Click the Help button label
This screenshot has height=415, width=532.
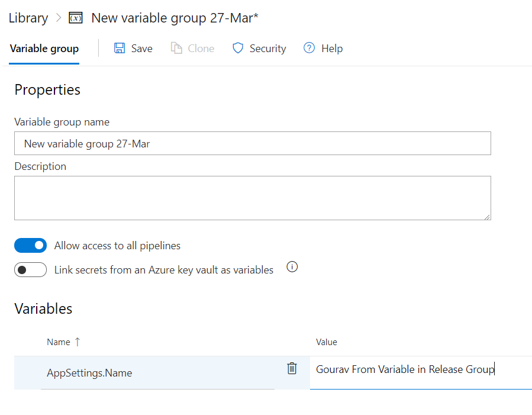point(332,49)
